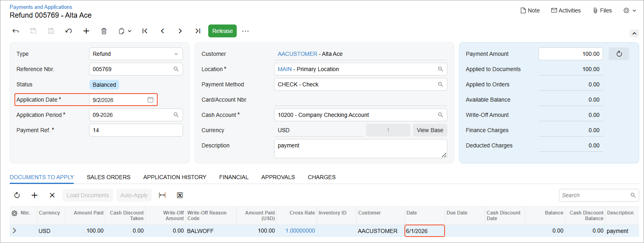Expand the USD grid row
644x243 pixels.
point(14,231)
